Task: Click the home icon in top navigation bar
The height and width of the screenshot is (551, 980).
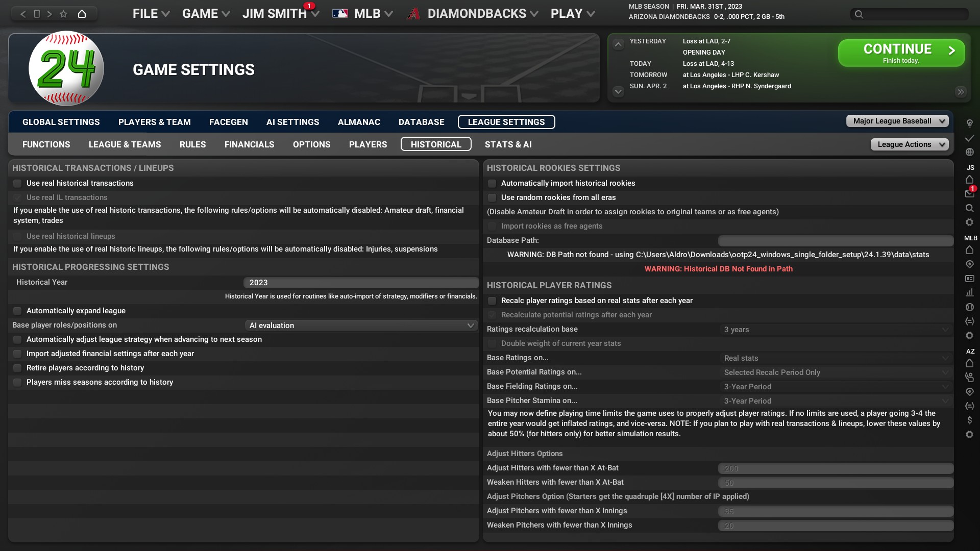Action: 82,14
